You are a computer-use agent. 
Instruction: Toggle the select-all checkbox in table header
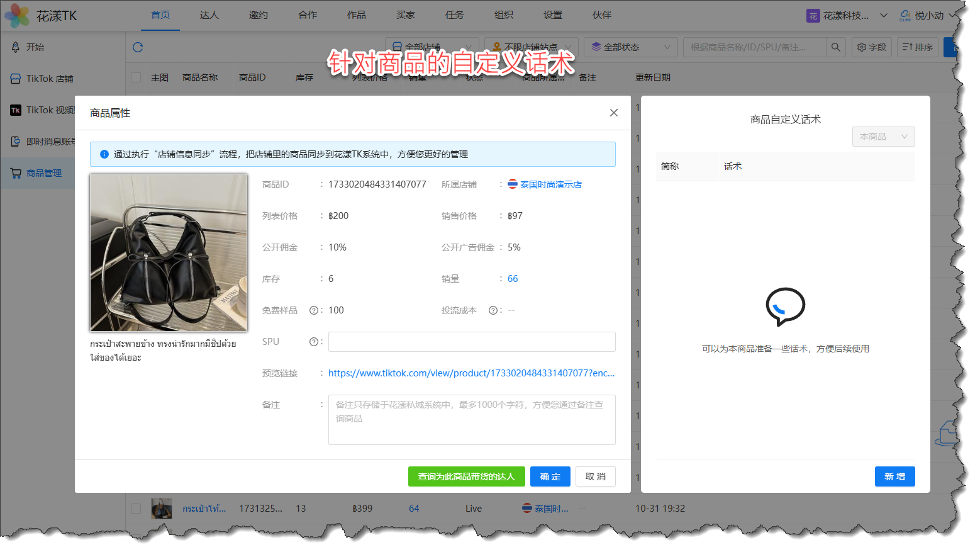(x=136, y=77)
